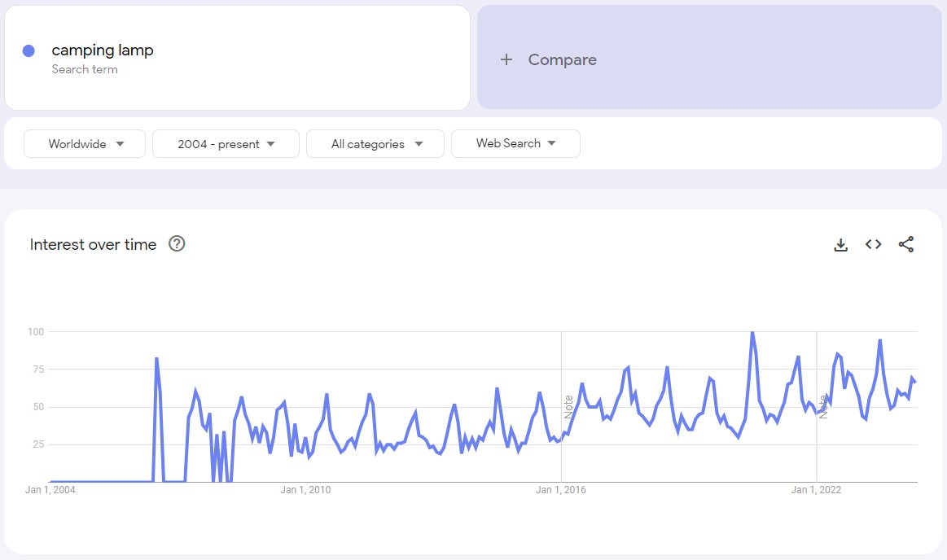Click the Jan 1, 2004 axis label

point(51,489)
